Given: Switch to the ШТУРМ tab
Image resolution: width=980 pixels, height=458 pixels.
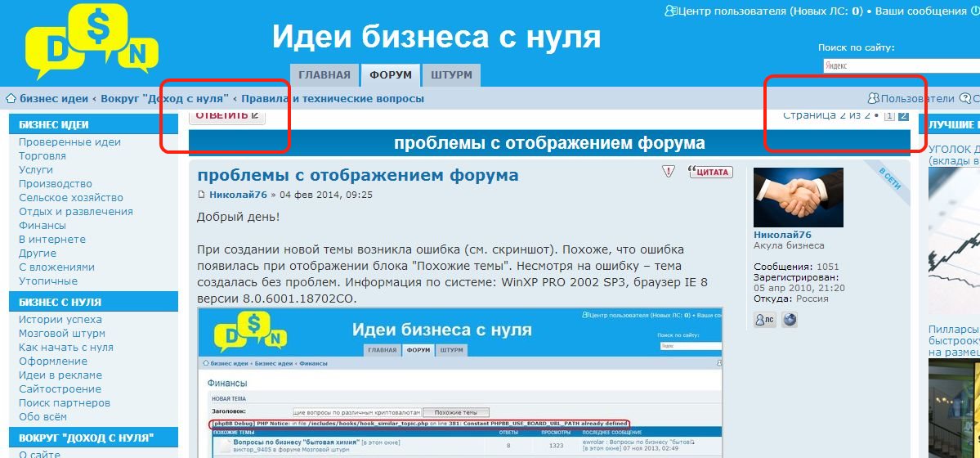Looking at the screenshot, I should (451, 75).
